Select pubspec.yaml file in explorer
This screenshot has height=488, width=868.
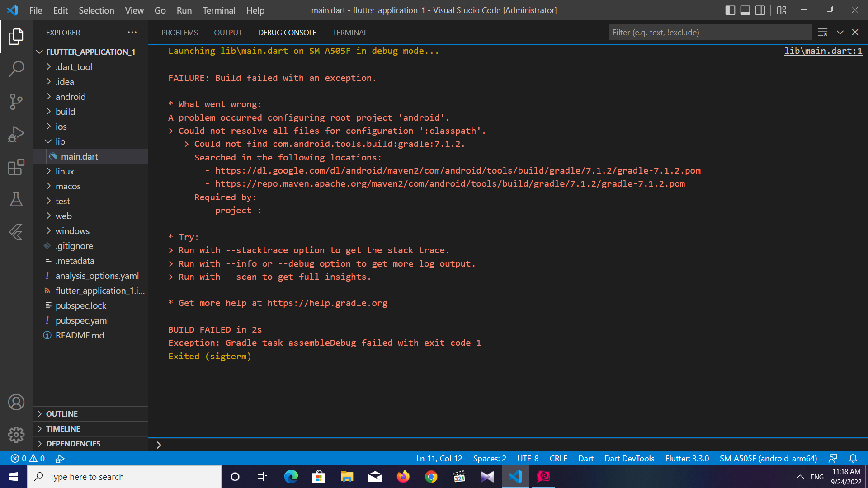pyautogui.click(x=83, y=320)
